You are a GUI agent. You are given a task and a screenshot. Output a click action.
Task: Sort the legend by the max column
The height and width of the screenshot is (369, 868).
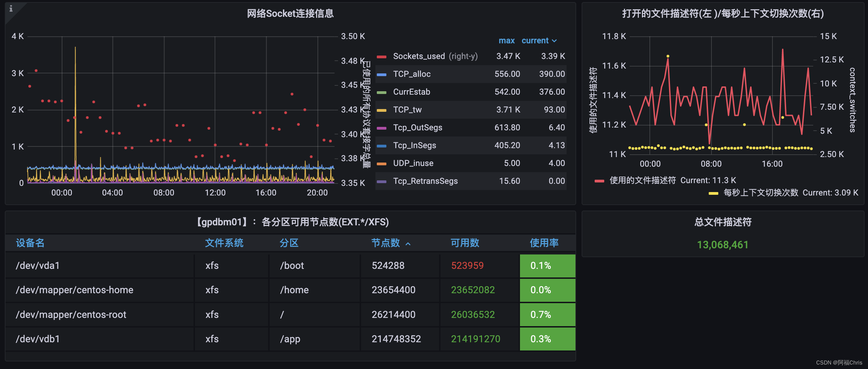coord(507,41)
